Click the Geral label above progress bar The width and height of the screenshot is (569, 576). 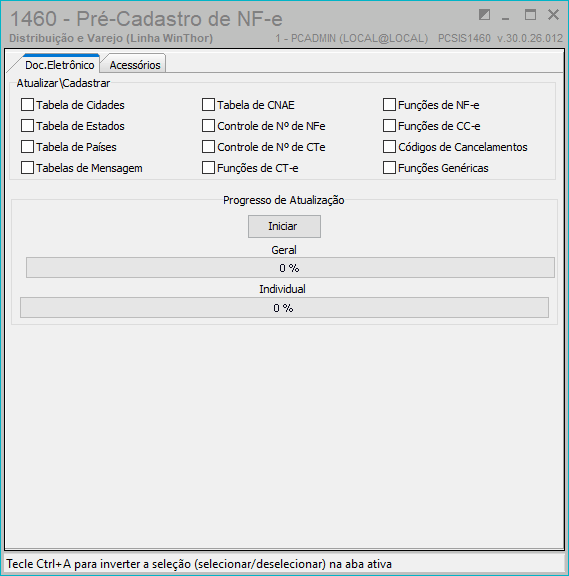pyautogui.click(x=284, y=250)
